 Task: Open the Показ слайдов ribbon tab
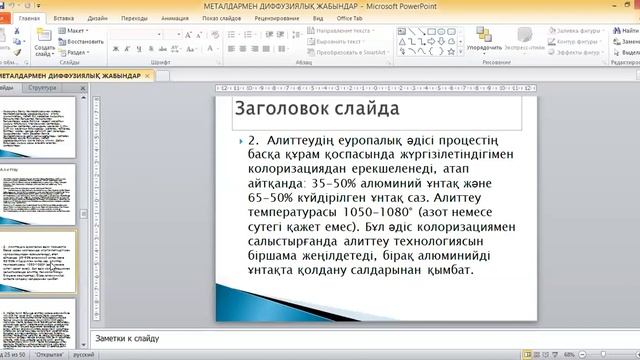point(222,18)
